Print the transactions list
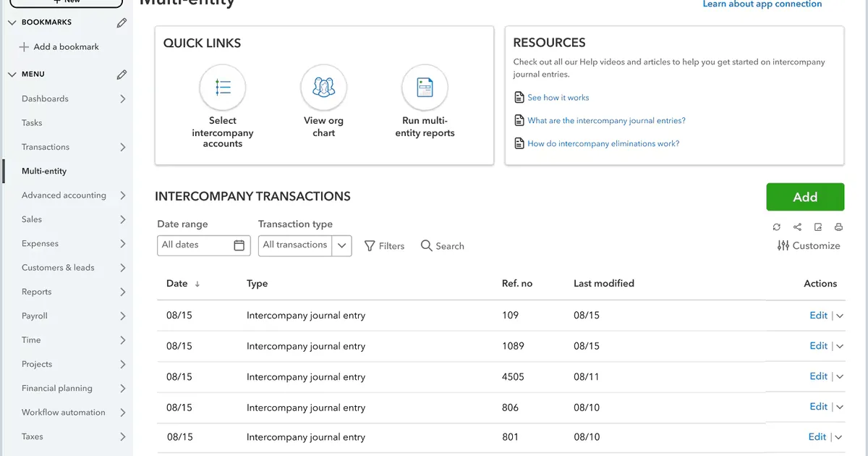 point(838,227)
